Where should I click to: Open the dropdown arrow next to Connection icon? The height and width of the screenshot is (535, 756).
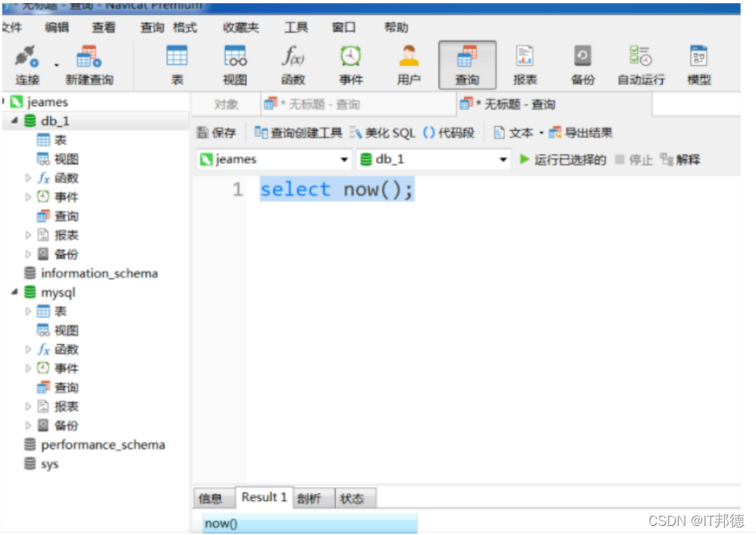56,65
